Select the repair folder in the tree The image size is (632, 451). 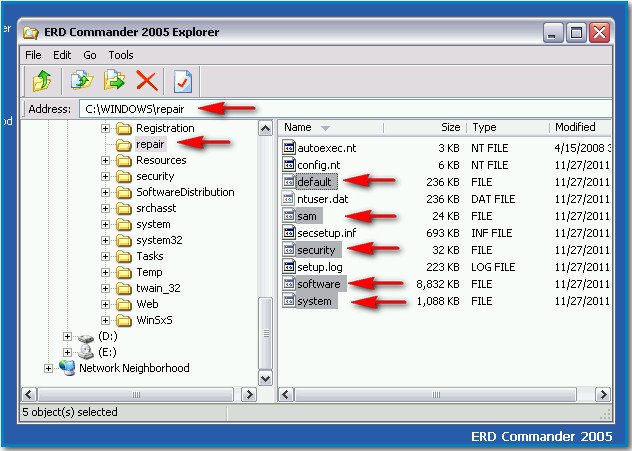[149, 144]
